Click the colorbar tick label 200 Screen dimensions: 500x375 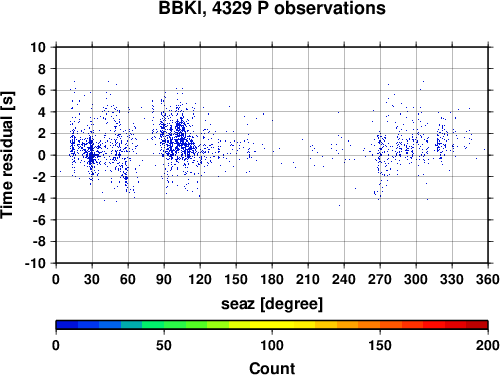click(488, 345)
